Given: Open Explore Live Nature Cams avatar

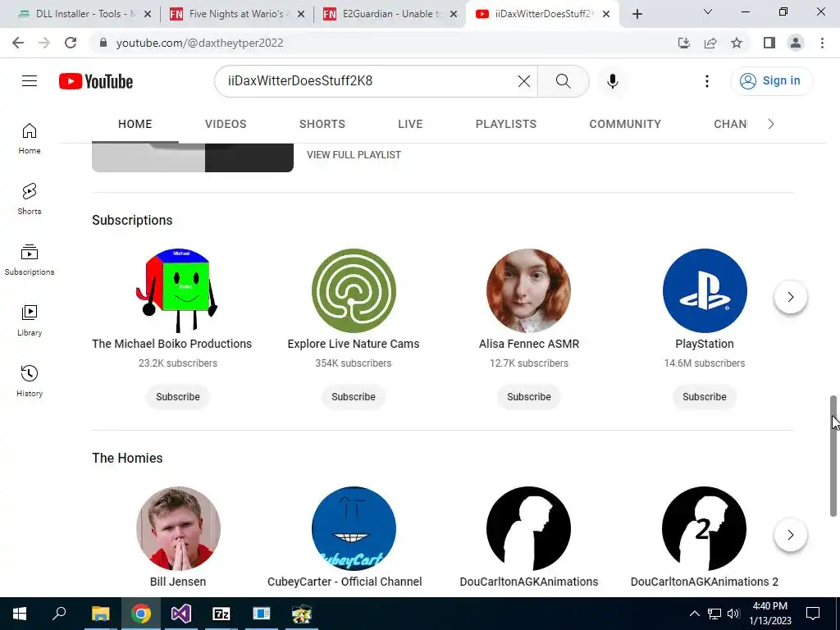Looking at the screenshot, I should pos(354,291).
